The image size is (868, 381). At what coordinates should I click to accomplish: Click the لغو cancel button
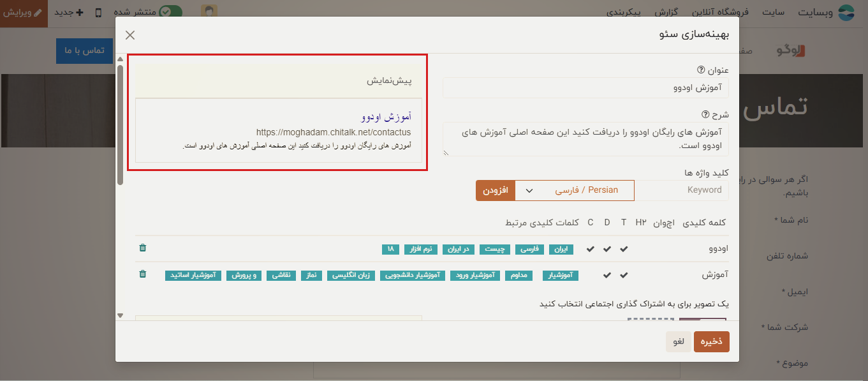pos(679,341)
